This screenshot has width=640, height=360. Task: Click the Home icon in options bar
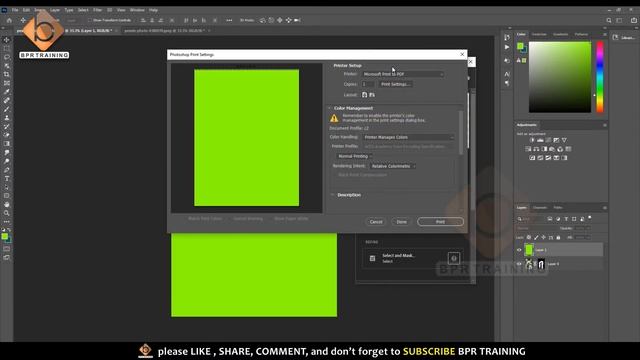pos(9,20)
